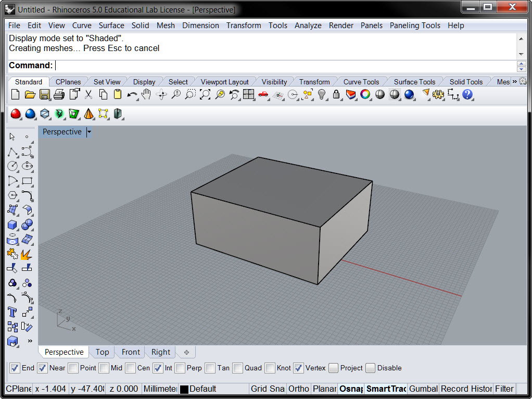The image size is (532, 399).
Task: Open the toolbar options gear at tab row end
Action: click(x=523, y=81)
